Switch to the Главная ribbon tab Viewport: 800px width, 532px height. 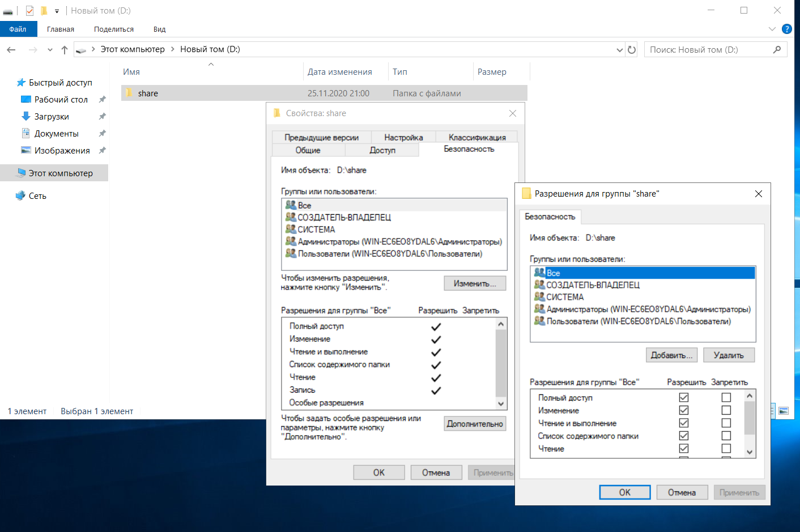tap(61, 29)
